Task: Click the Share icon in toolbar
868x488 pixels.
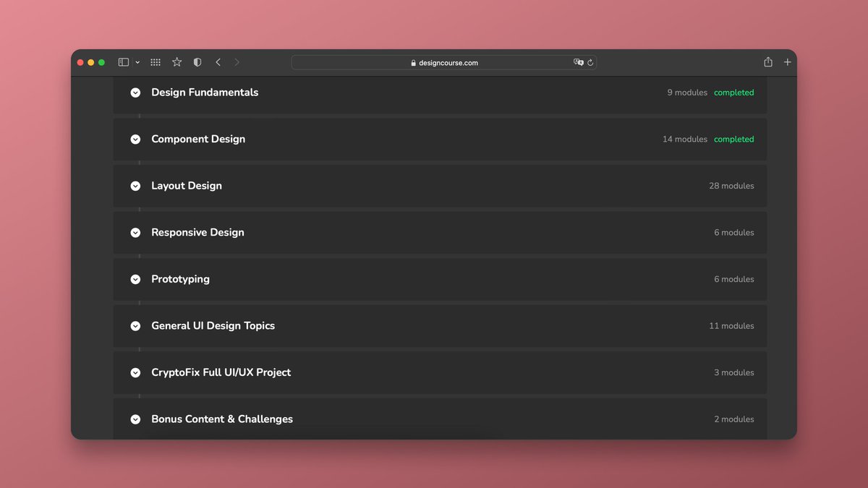Action: (768, 62)
